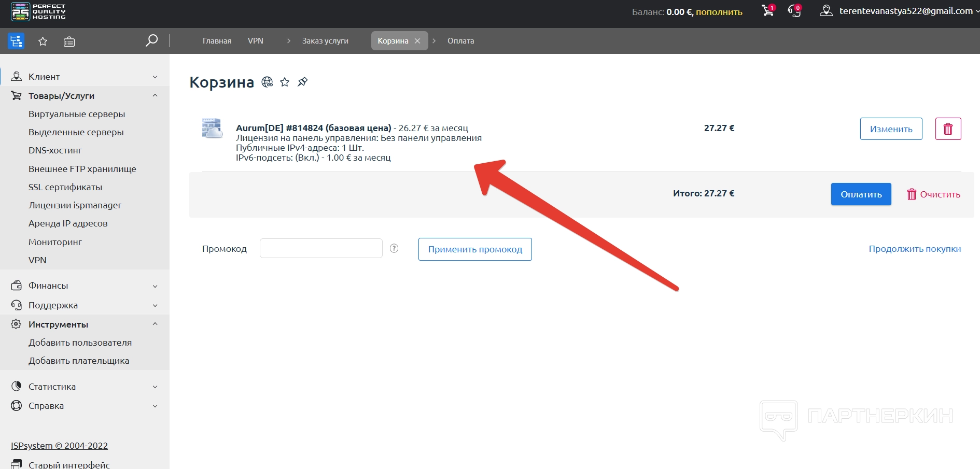Open Выделенные серверы in sidebar
The height and width of the screenshot is (469, 980).
click(76, 132)
